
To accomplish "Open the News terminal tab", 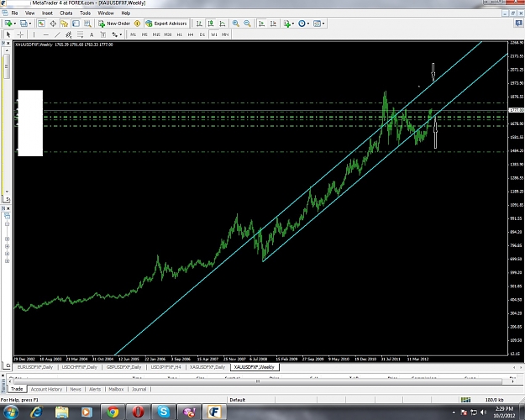I will (76, 389).
